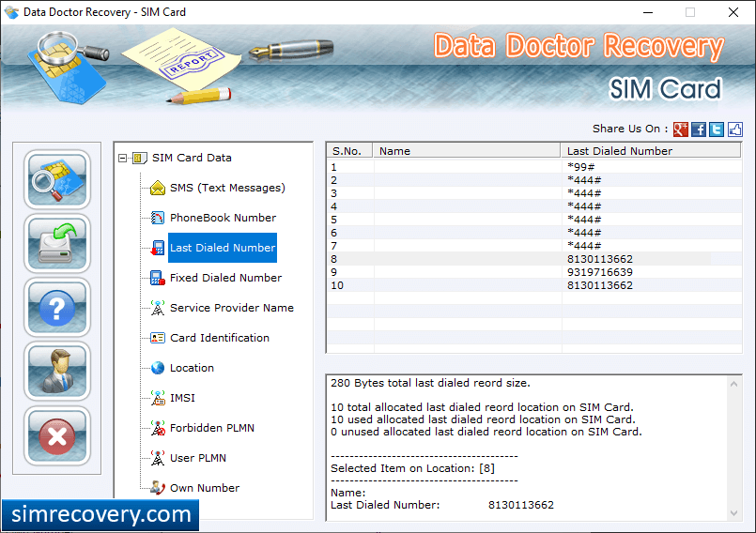
Task: Click the IMSI tower icon
Action: (158, 398)
